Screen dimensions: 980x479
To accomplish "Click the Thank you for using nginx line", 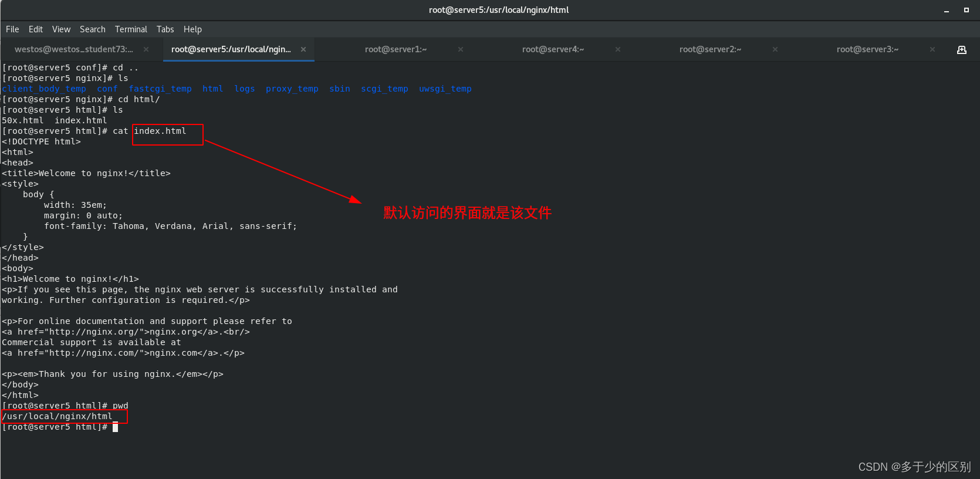I will [x=113, y=374].
